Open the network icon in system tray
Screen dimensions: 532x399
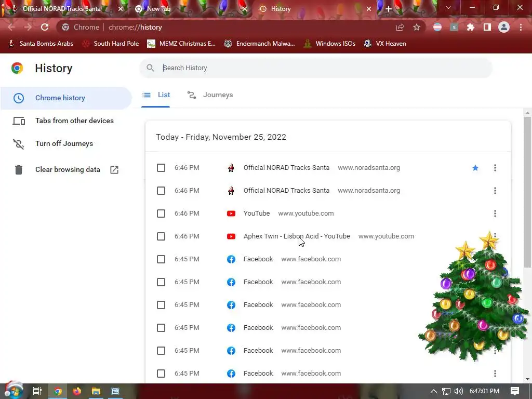point(446,391)
